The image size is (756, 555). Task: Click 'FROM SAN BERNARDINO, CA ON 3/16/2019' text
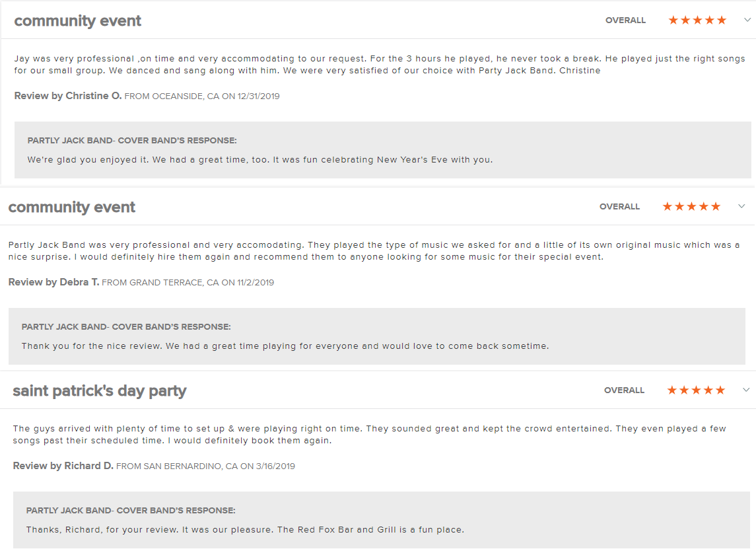coord(205,466)
